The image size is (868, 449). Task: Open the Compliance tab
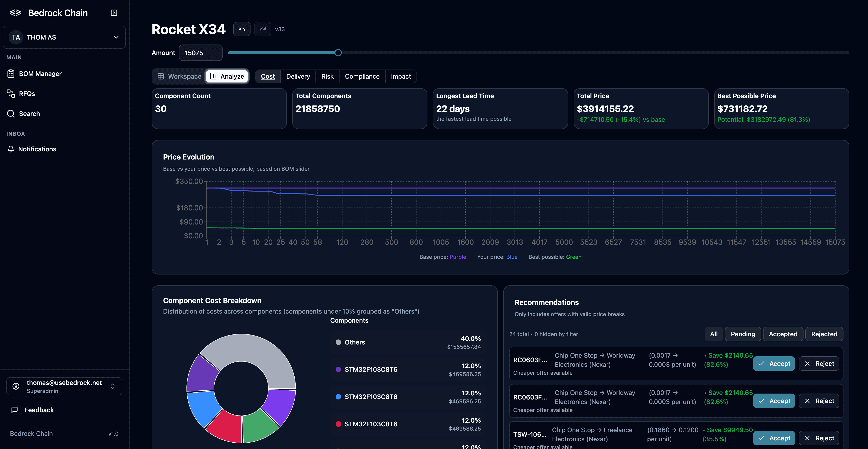click(362, 76)
